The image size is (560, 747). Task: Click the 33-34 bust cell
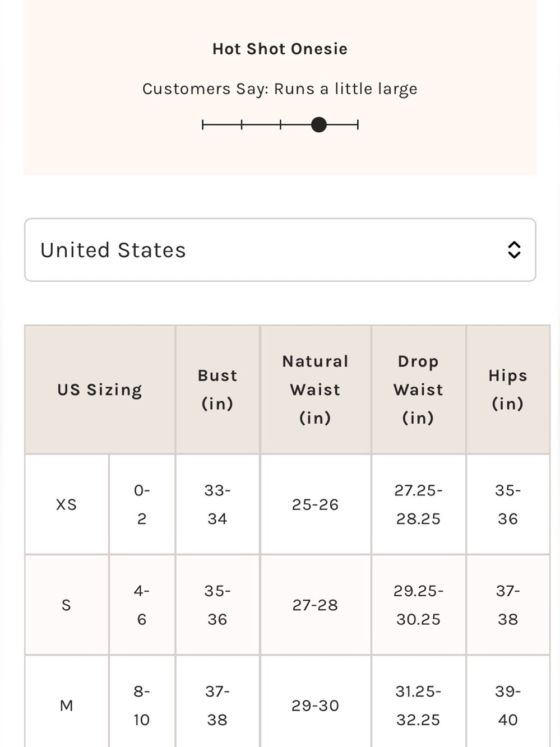[x=217, y=504]
